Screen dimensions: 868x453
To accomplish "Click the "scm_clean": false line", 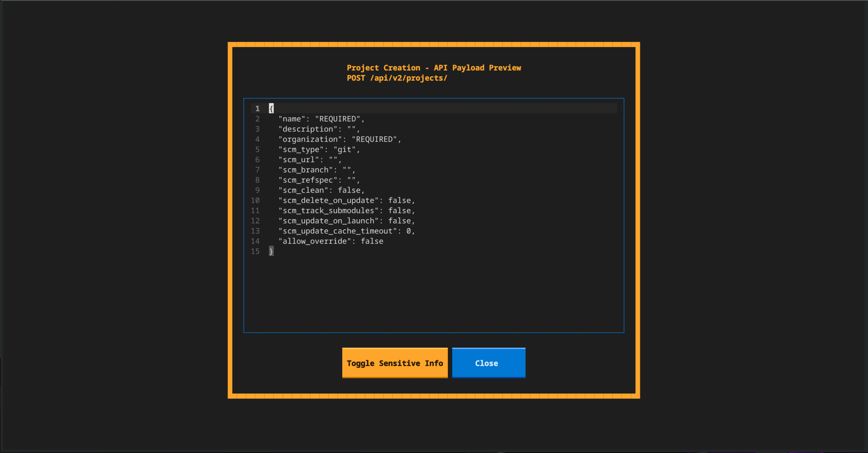I will pyautogui.click(x=321, y=190).
